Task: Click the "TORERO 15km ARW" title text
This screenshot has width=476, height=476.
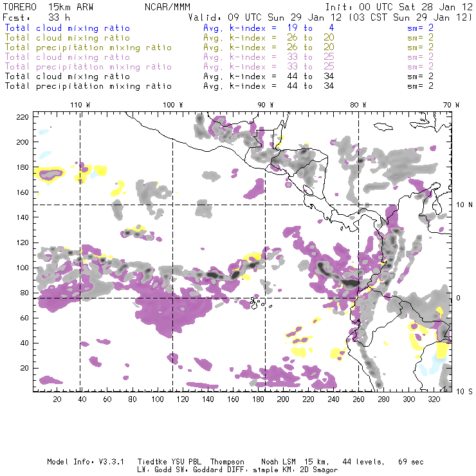Action: click(x=48, y=7)
